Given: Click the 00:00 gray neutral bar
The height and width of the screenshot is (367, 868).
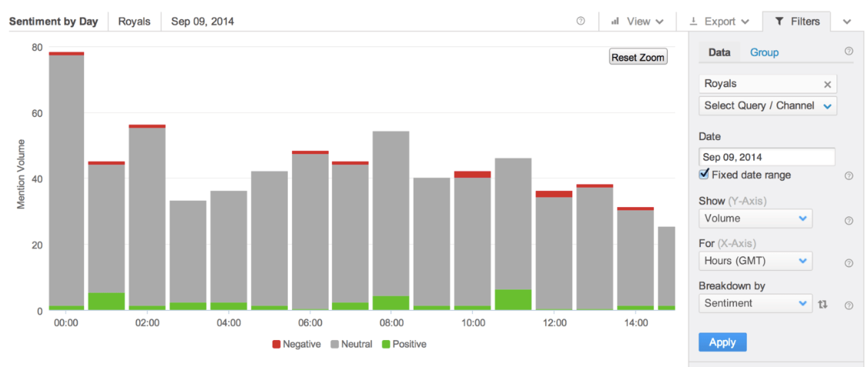Looking at the screenshot, I should tap(66, 181).
